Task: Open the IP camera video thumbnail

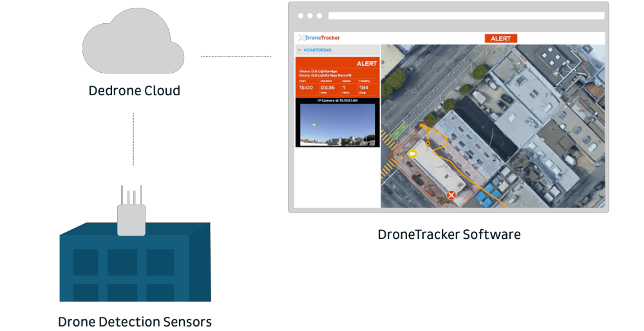Action: 337,125
